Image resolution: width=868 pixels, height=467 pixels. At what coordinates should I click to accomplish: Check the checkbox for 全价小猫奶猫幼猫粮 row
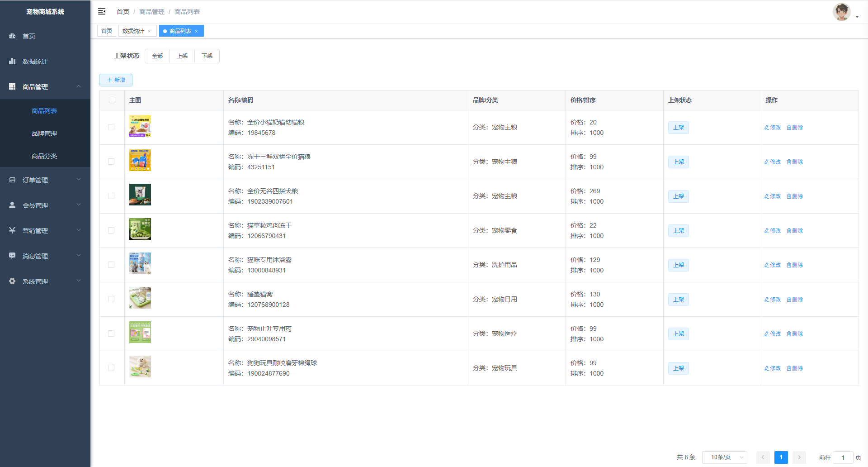coord(111,127)
